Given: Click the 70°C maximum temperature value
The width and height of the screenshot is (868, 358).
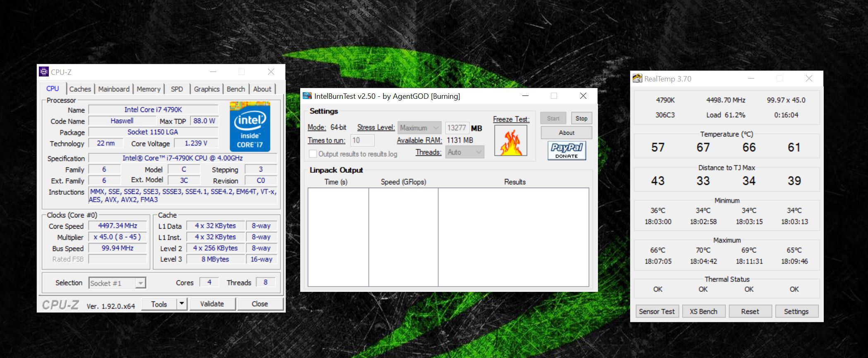Looking at the screenshot, I should coord(703,250).
